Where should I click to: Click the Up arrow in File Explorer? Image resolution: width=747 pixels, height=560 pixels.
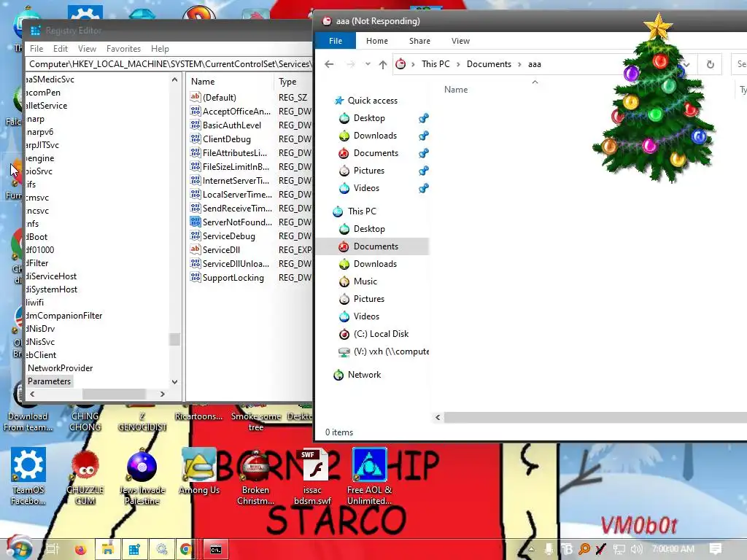click(x=383, y=64)
